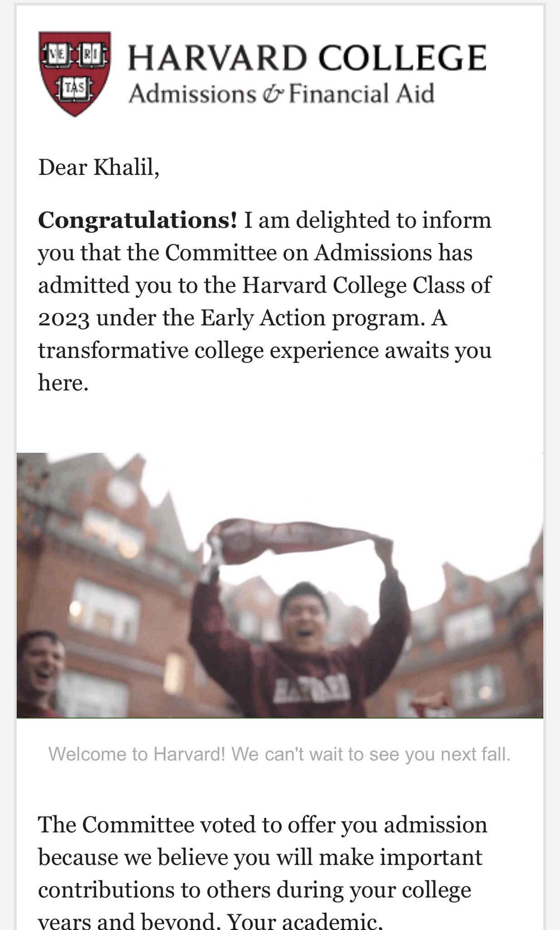Click the HARVARD COLLEGE header title
This screenshot has height=930, width=560.
click(x=307, y=57)
